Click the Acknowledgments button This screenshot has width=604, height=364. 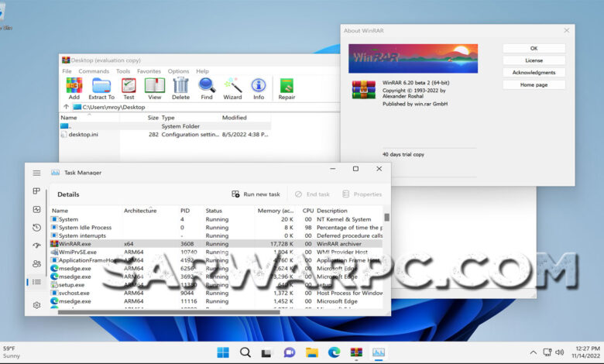pos(534,73)
